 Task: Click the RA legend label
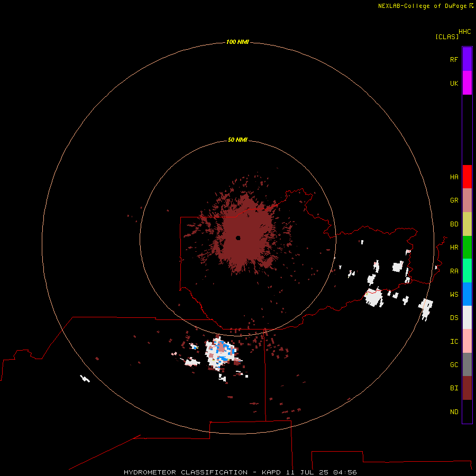tap(454, 271)
